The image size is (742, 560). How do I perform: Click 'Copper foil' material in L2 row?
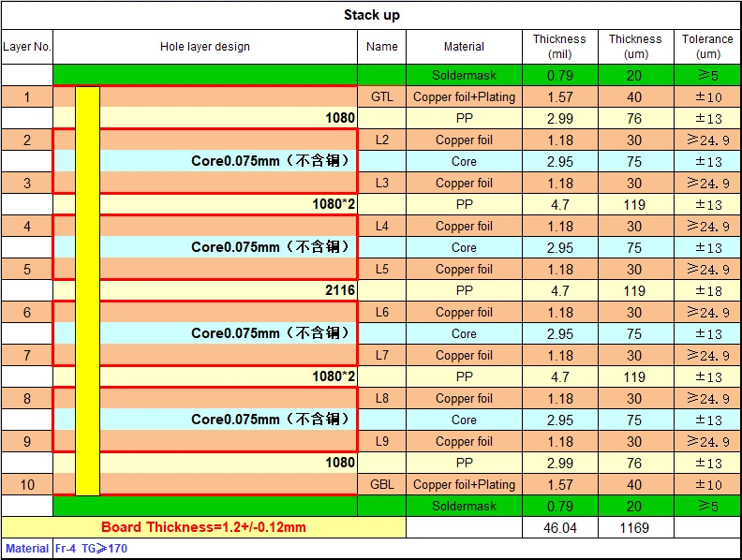(465, 140)
